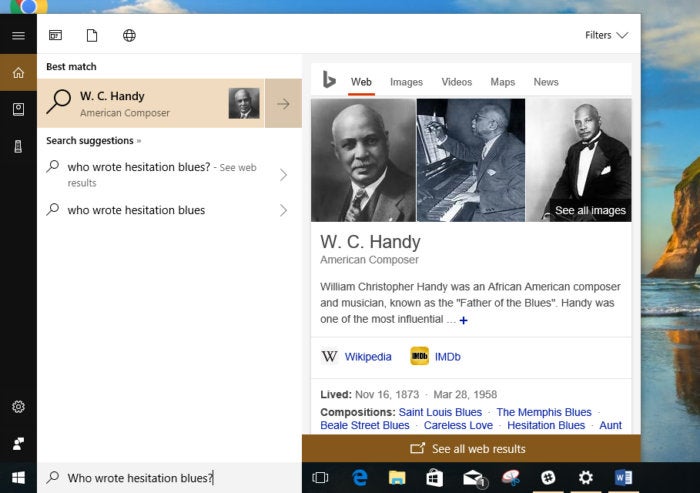The width and height of the screenshot is (700, 493).
Task: Click the W. C. Handy title heading
Action: coord(370,242)
